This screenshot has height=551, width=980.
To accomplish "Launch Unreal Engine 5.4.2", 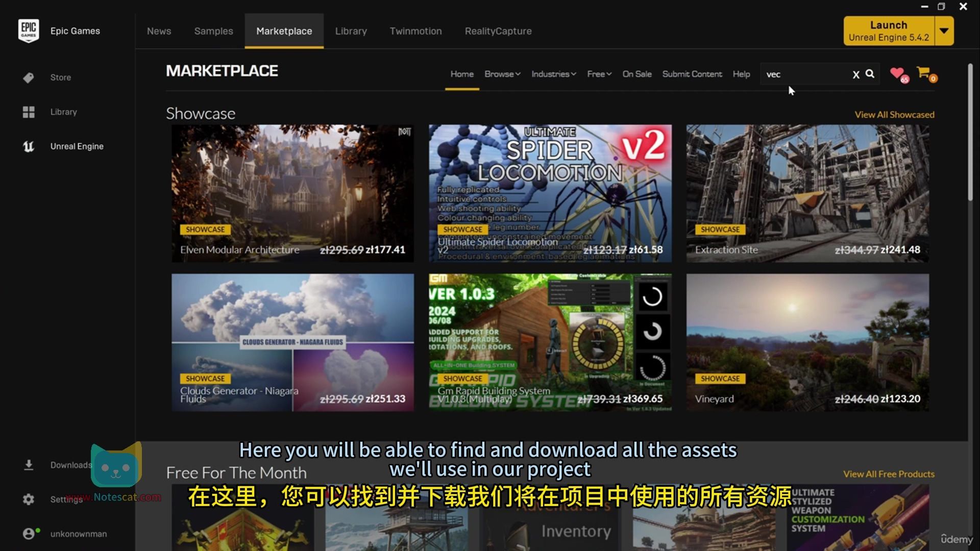I will point(888,31).
